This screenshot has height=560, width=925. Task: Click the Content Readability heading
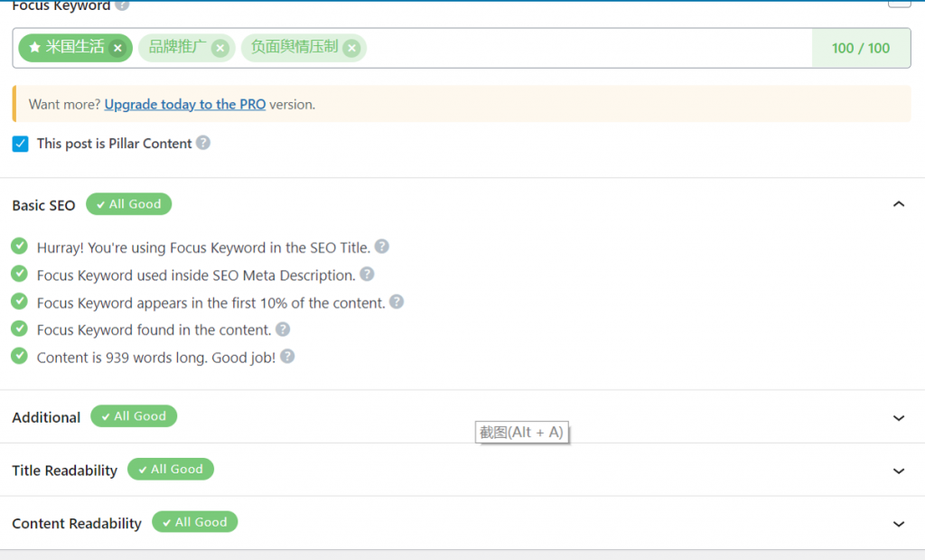click(x=77, y=523)
